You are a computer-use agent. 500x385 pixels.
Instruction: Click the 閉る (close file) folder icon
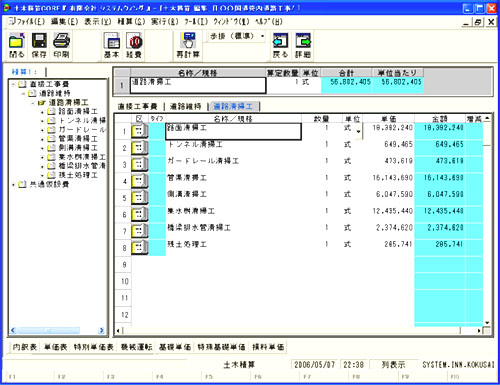tap(17, 41)
